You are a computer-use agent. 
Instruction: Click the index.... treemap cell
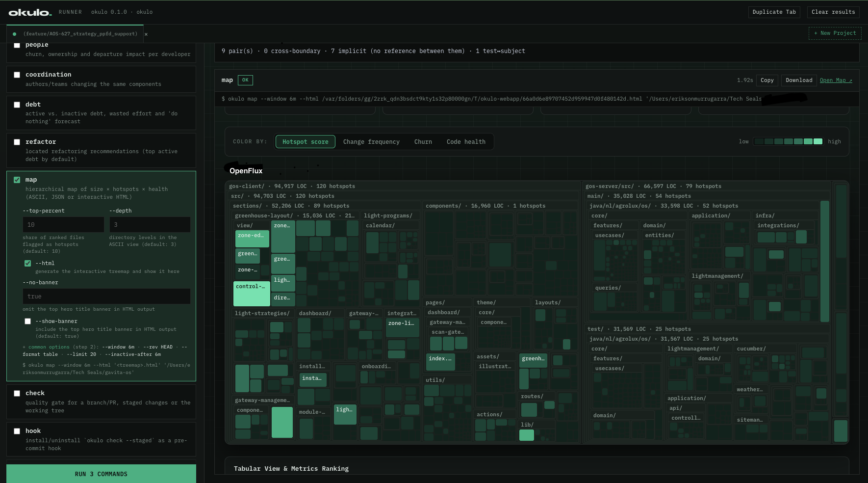[440, 362]
